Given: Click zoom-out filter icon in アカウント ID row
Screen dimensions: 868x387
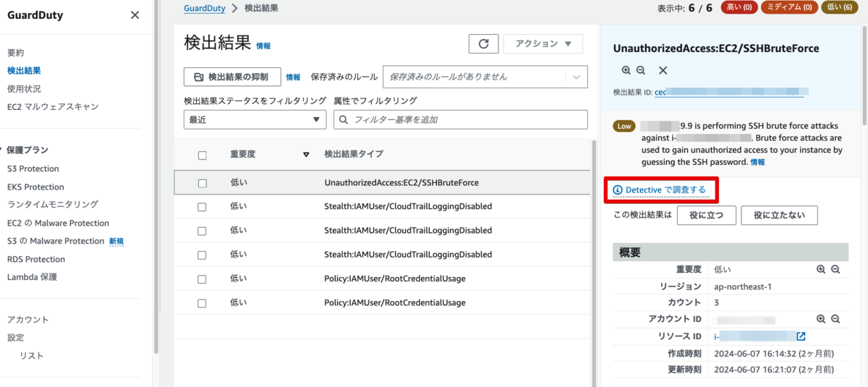Looking at the screenshot, I should [835, 319].
